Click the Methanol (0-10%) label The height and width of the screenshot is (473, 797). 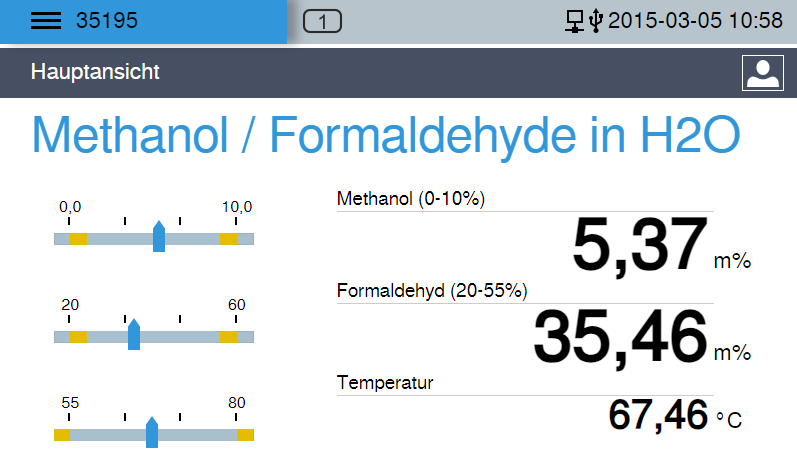pyautogui.click(x=411, y=199)
